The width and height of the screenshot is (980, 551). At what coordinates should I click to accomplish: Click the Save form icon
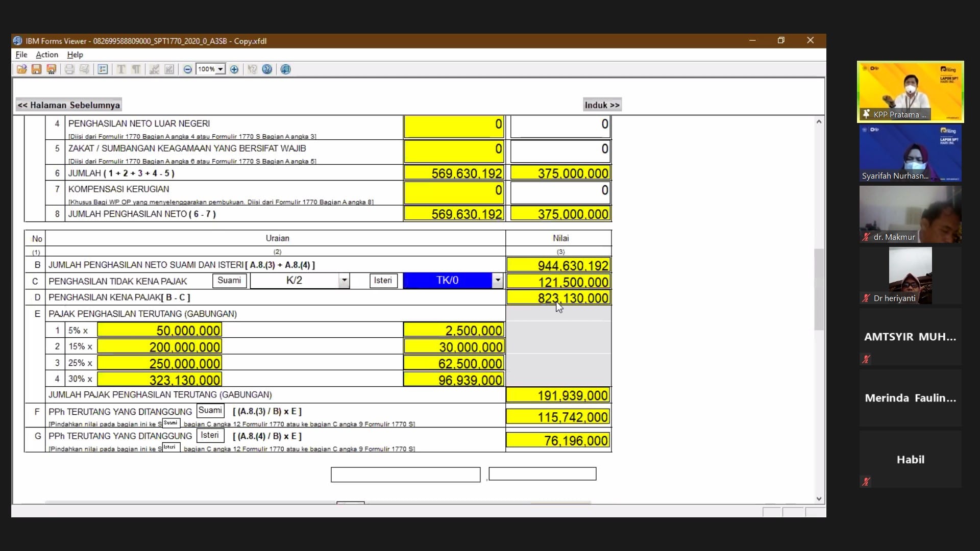(x=36, y=69)
